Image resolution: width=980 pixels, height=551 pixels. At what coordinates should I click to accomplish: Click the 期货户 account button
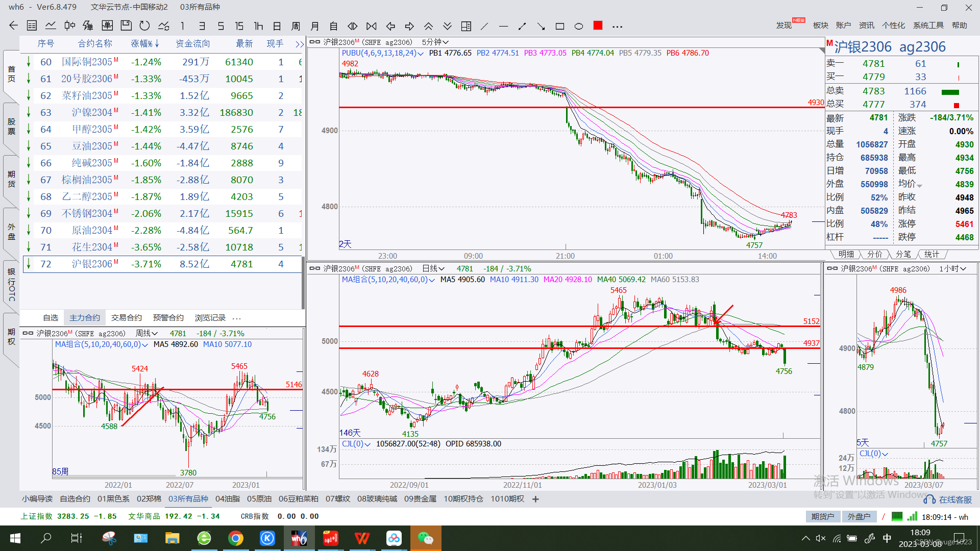pyautogui.click(x=822, y=516)
